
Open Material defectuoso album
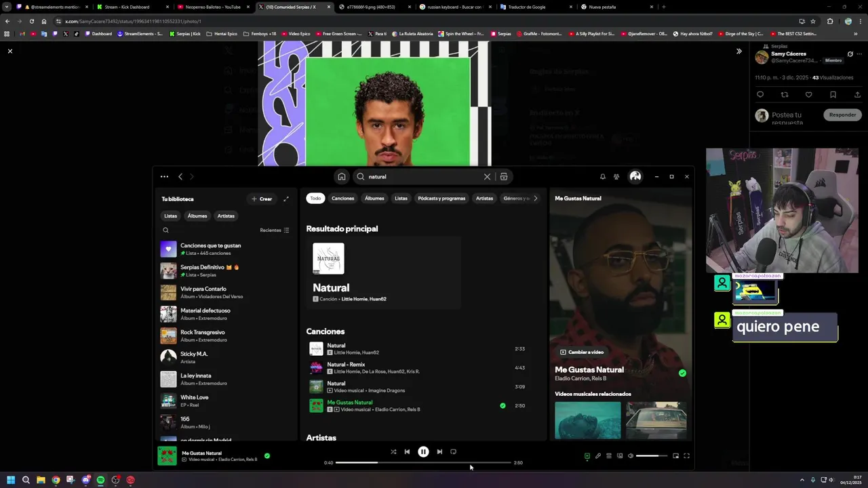point(226,314)
